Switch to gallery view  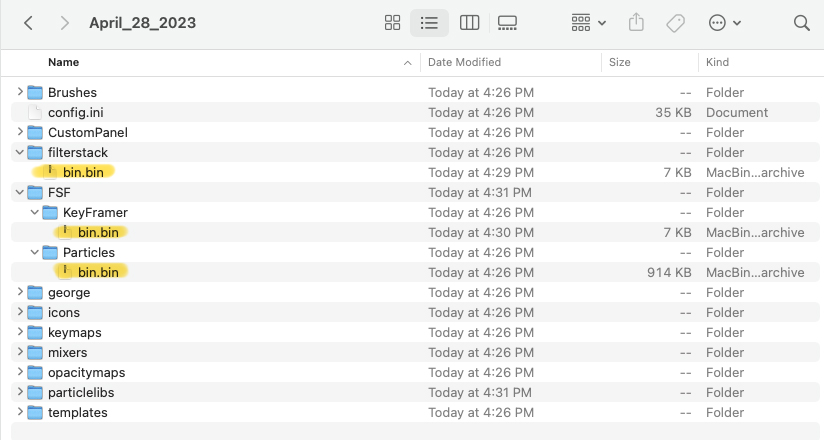(x=507, y=23)
